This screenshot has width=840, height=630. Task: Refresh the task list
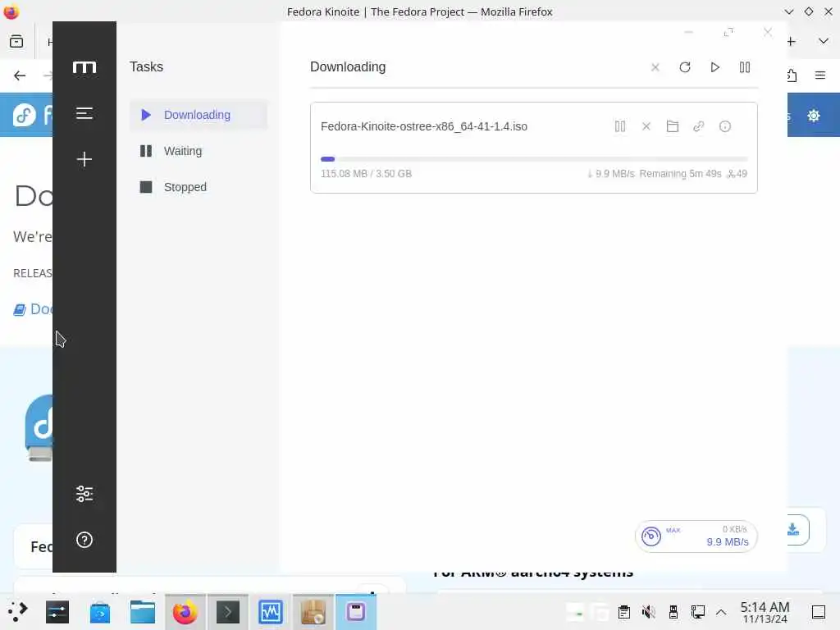[x=685, y=67]
